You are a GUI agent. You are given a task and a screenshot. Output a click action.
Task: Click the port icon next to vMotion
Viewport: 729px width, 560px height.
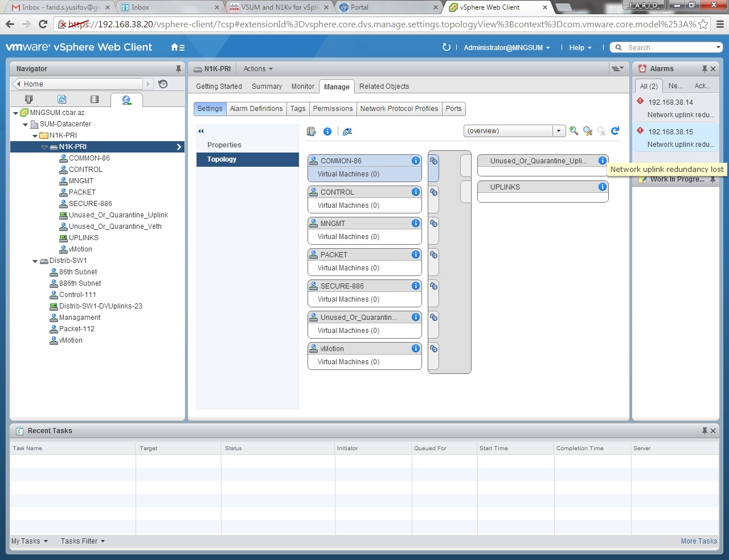[x=433, y=349]
